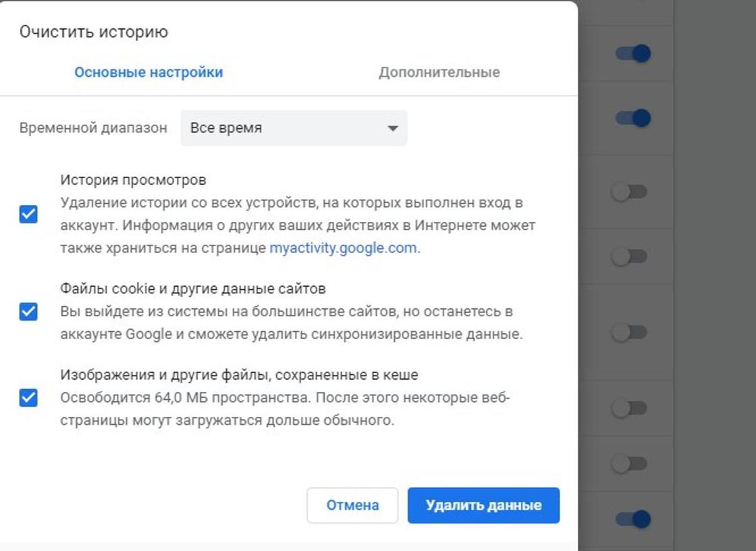Viewport: 756px width, 551px height.
Task: Click the Изображения и другие файлы heading text
Action: pyautogui.click(x=239, y=375)
